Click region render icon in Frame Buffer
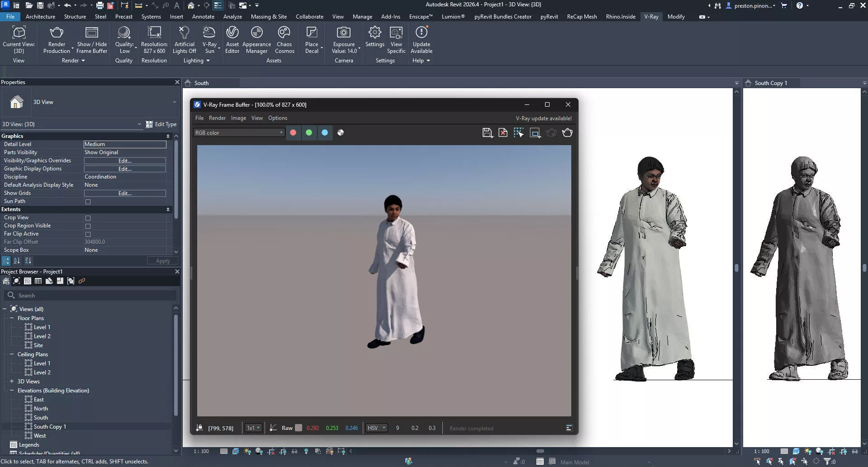The image size is (868, 467). 518,132
